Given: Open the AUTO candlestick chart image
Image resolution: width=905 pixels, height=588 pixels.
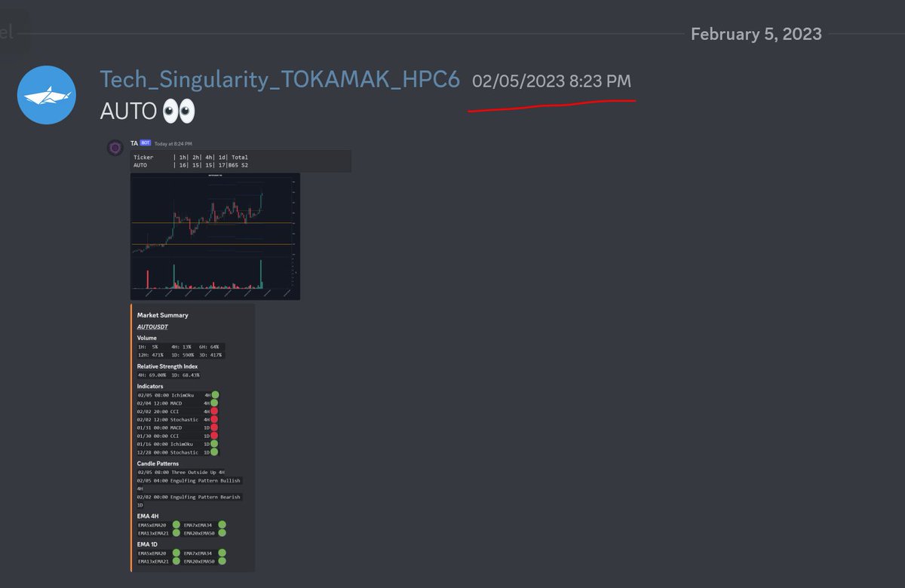Looking at the screenshot, I should tap(215, 236).
